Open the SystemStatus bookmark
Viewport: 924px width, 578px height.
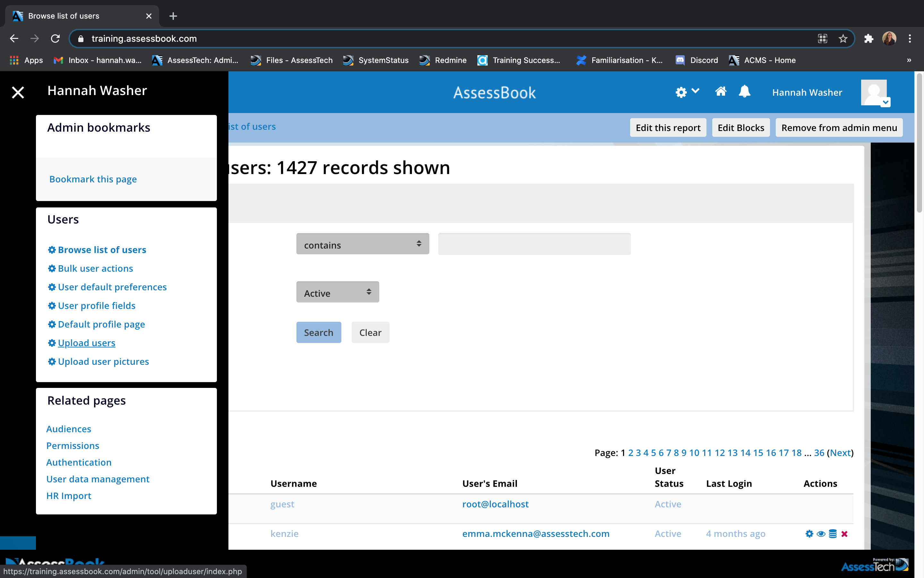pyautogui.click(x=376, y=60)
